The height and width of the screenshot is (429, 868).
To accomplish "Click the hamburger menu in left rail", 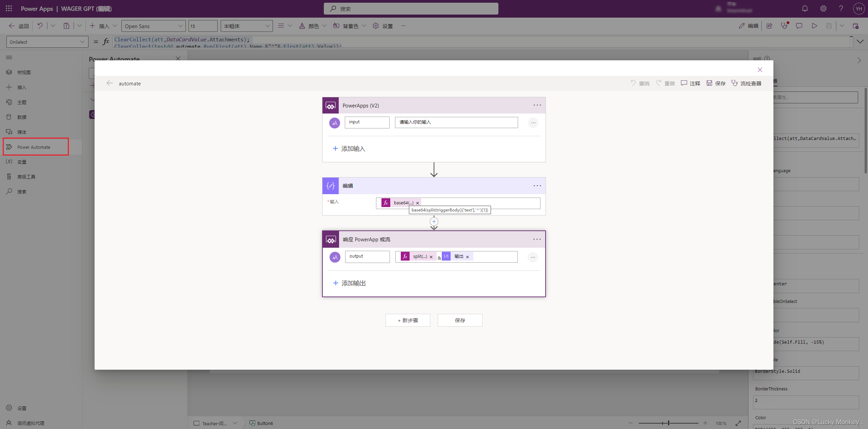I will (9, 58).
